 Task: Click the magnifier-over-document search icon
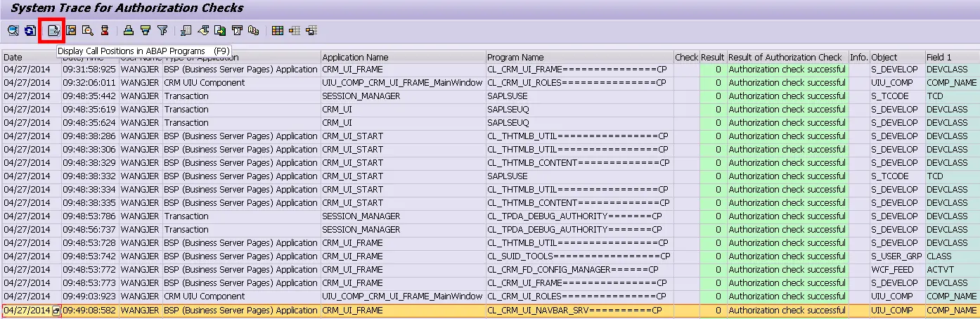tap(87, 30)
